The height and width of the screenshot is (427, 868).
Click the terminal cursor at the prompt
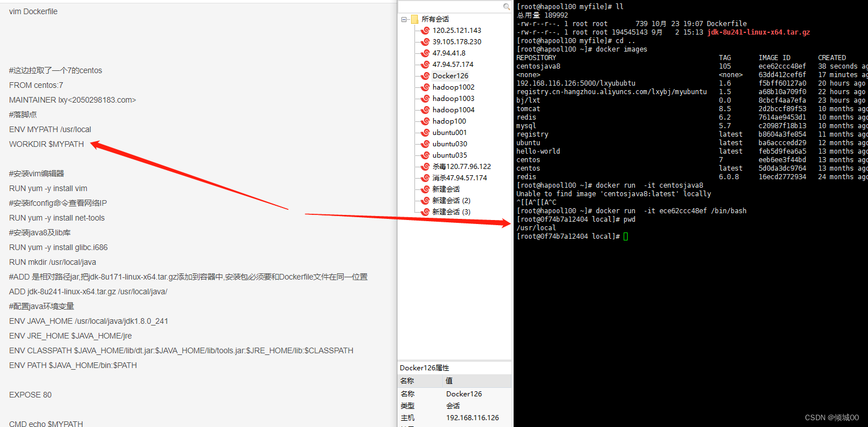[625, 236]
